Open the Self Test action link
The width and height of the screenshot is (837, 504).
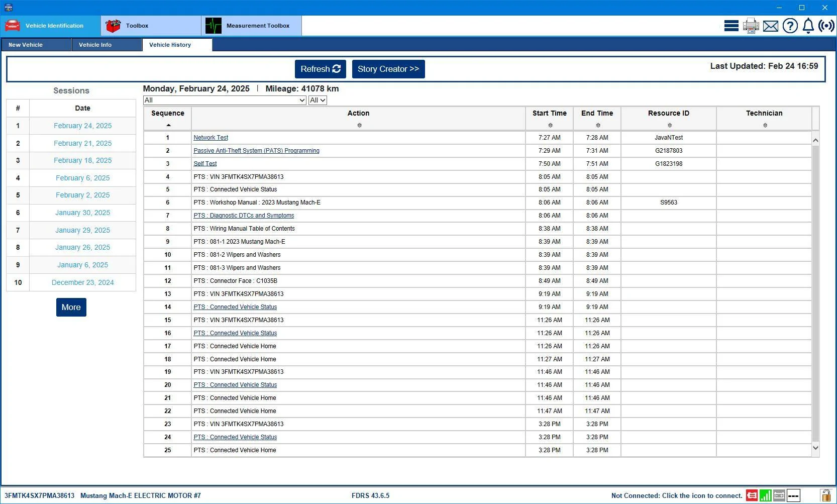pos(205,164)
